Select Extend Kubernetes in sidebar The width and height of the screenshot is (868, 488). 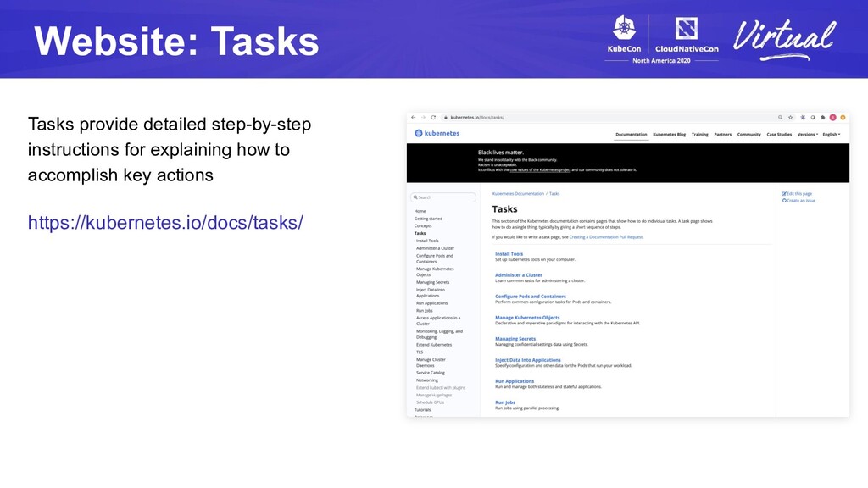pyautogui.click(x=434, y=345)
